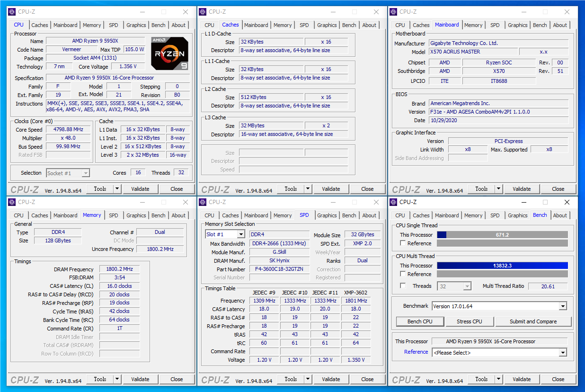Screen dimensions: 585x392
Task: Switch to the CPU tab in the Bench window
Action: (x=400, y=215)
